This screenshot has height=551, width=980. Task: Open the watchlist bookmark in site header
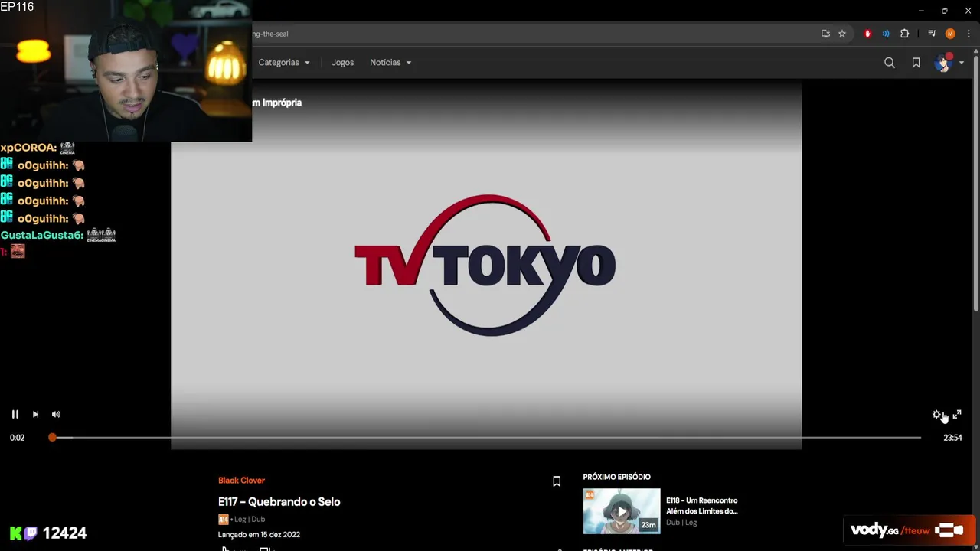(x=916, y=63)
